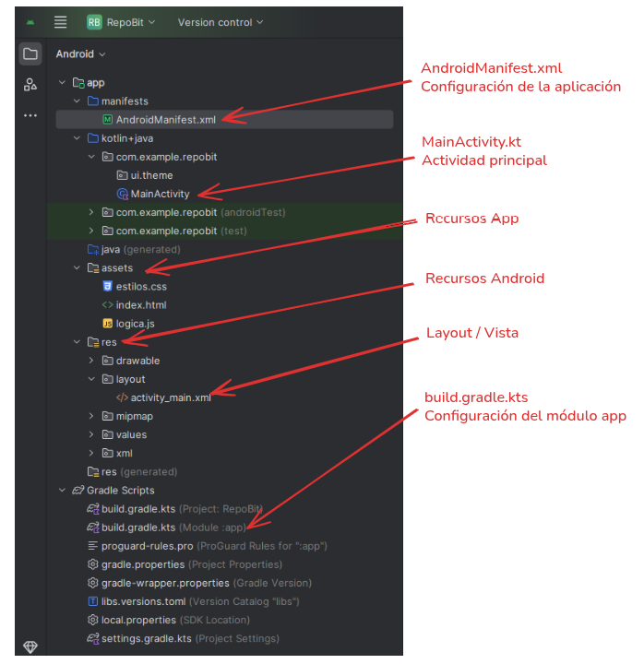Viewport: 644px width, 664px height.
Task: Select gradle.properties (Project Properties)
Action: tap(192, 565)
